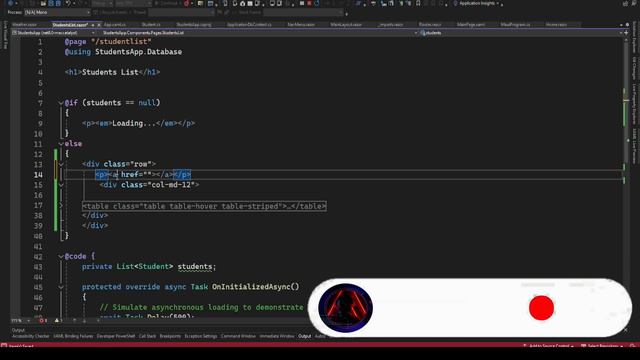Click the Save All toolbar icon

[x=58, y=3]
